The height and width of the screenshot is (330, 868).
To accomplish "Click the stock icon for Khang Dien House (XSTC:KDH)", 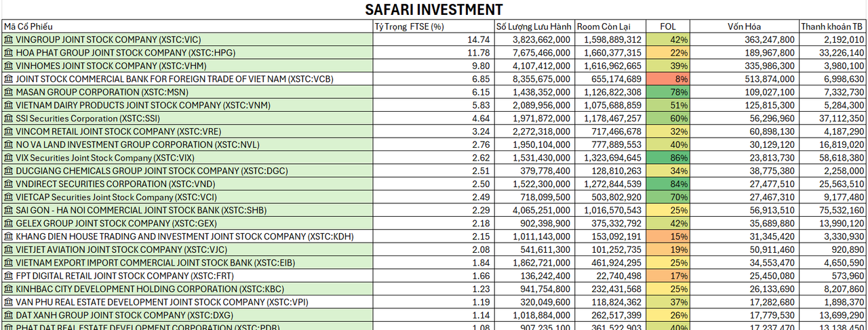I will tap(9, 236).
